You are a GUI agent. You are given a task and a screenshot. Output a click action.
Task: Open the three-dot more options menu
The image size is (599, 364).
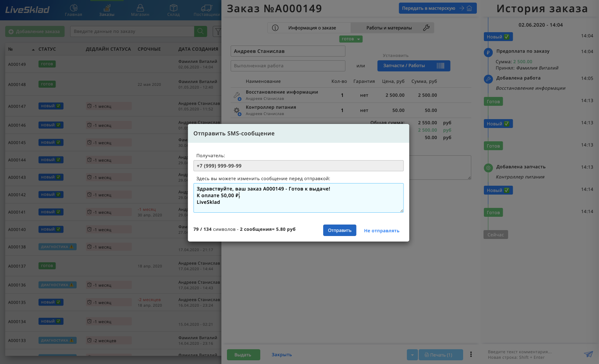pos(471,354)
